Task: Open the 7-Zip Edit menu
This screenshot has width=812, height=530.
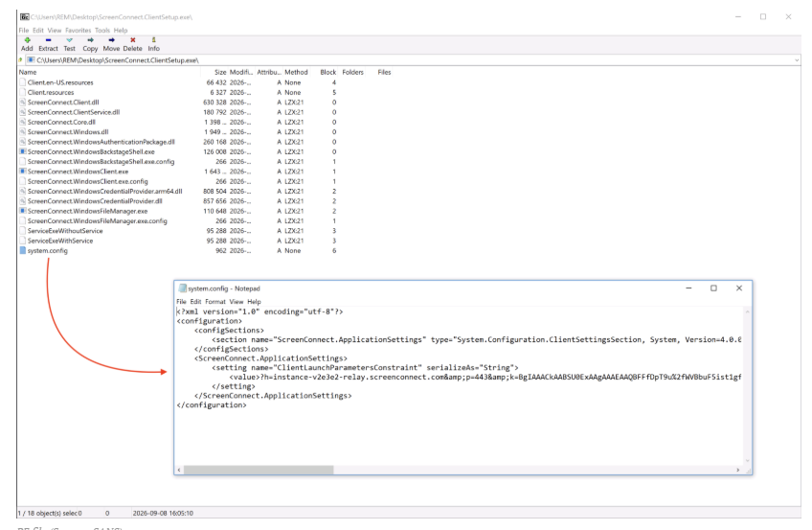Action: (x=38, y=31)
